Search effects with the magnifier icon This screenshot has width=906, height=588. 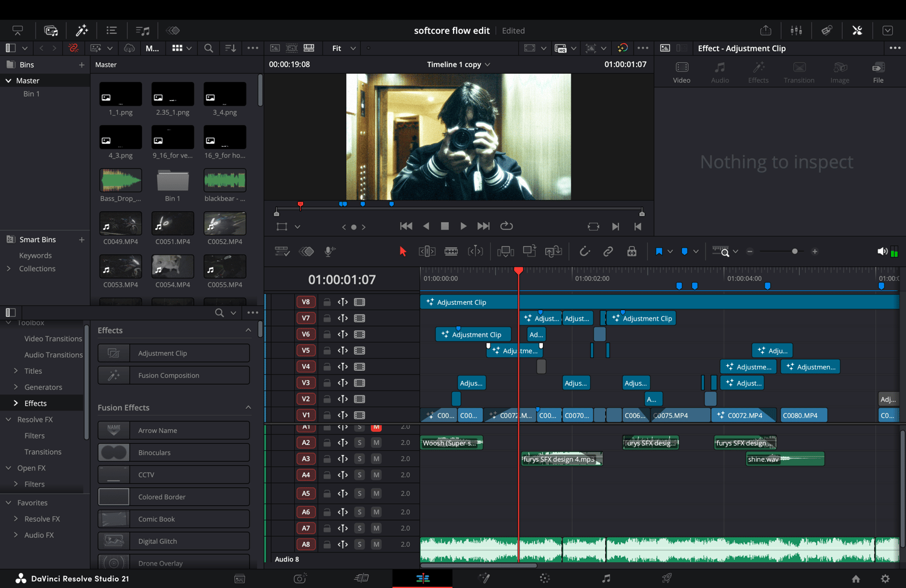(x=219, y=313)
